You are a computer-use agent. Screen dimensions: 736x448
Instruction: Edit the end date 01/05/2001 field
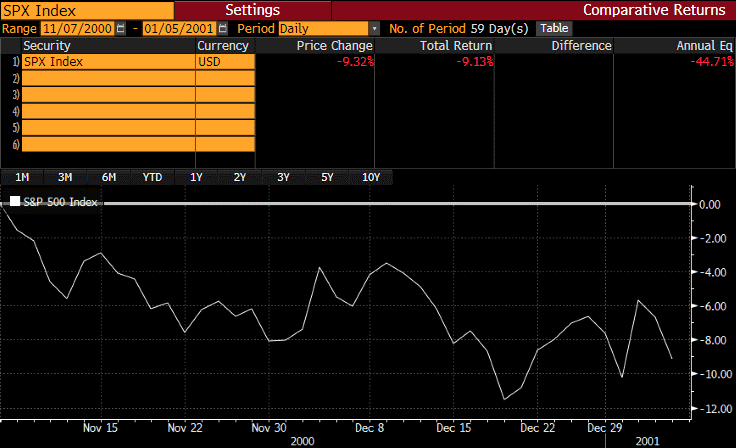click(179, 29)
